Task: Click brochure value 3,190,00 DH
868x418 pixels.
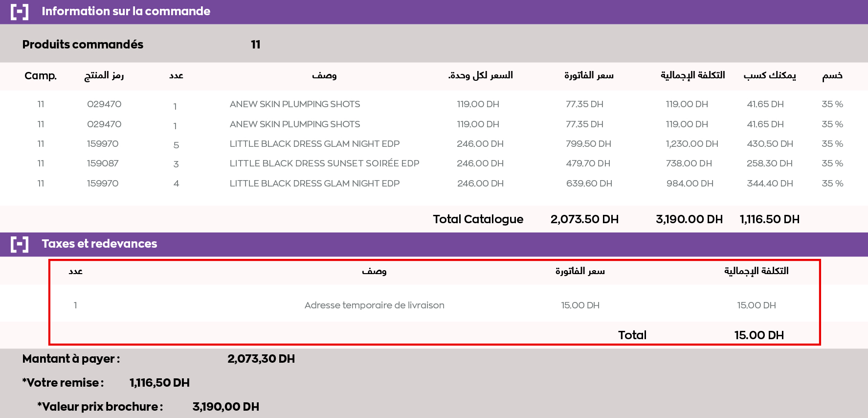Action: pos(225,407)
